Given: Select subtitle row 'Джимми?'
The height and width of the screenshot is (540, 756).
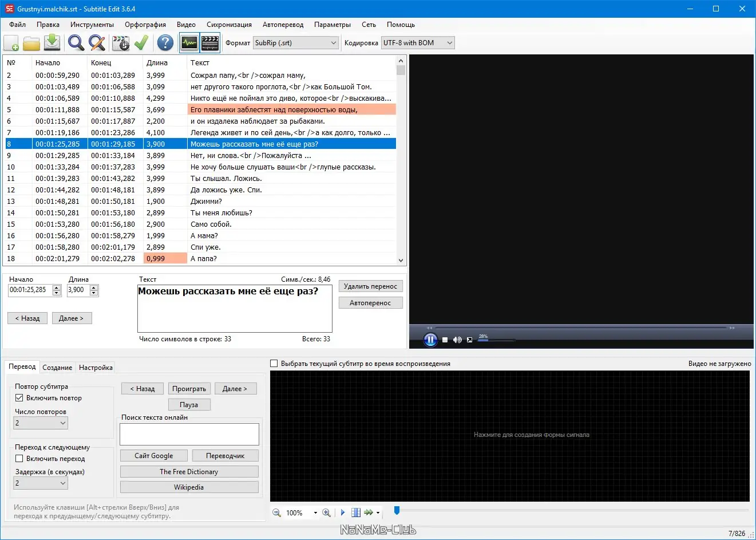Looking at the screenshot, I should (200, 202).
